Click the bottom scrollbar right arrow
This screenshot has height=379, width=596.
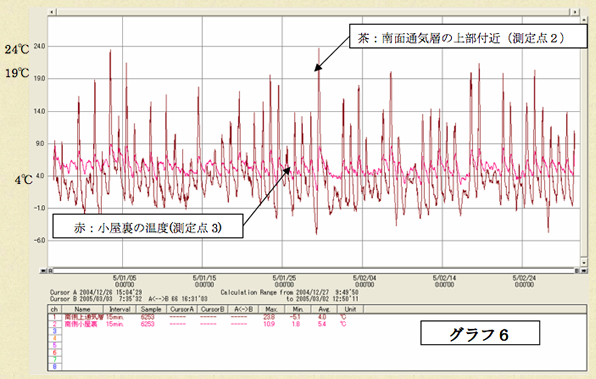click(584, 271)
